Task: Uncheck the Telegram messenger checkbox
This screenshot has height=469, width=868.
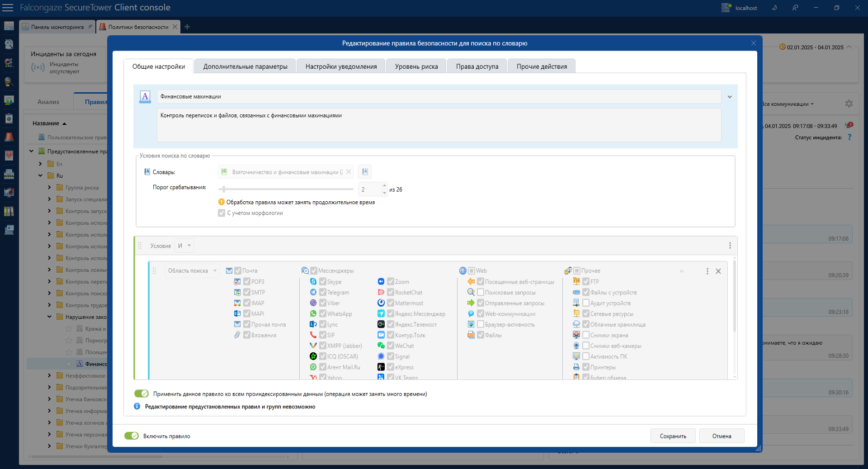Action: [x=323, y=293]
